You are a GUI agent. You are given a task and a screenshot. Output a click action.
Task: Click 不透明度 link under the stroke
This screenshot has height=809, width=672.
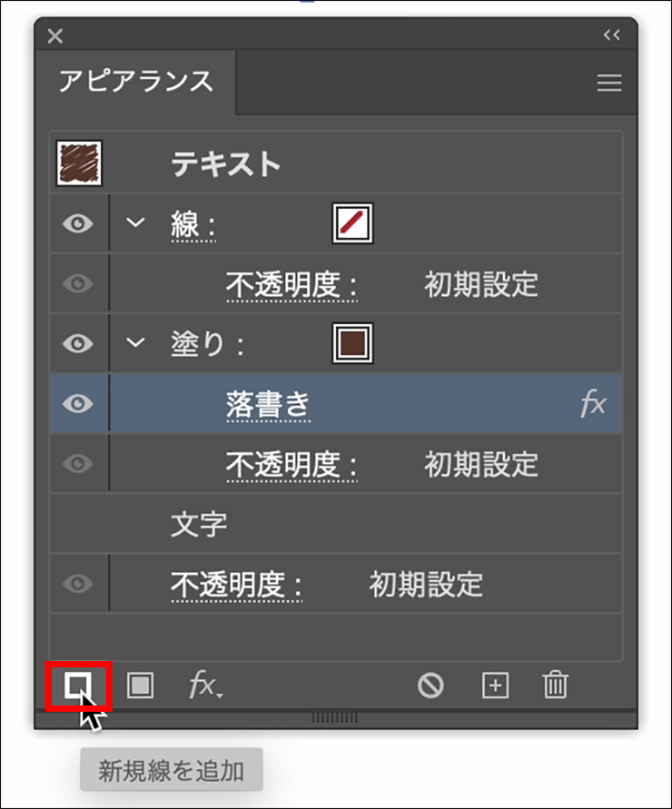(291, 284)
